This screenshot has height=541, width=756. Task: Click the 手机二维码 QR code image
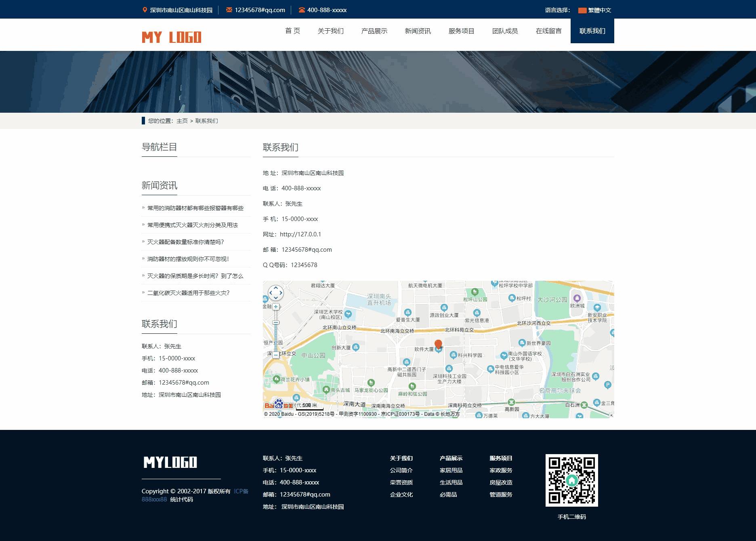(572, 481)
